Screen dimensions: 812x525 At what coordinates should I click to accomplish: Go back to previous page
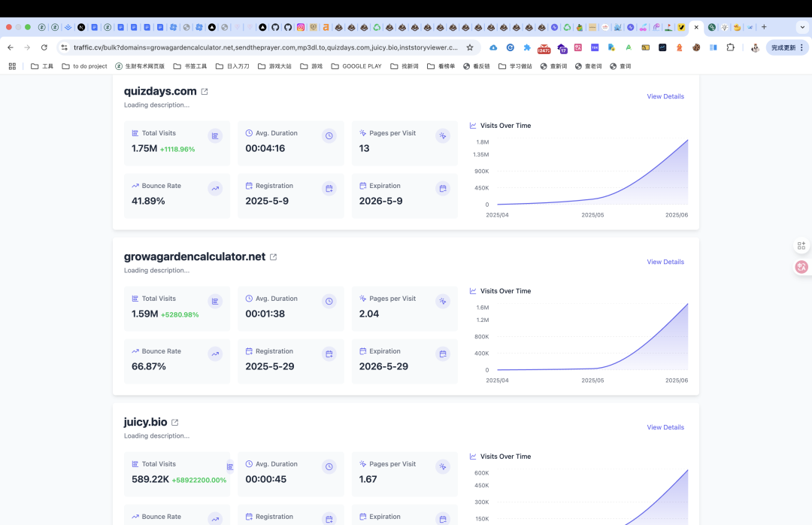click(x=11, y=47)
